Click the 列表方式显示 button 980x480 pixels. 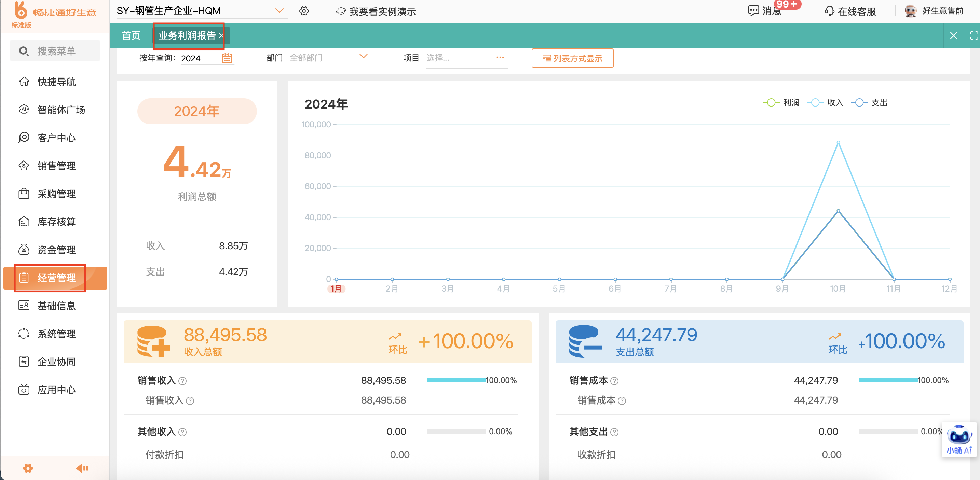point(572,58)
